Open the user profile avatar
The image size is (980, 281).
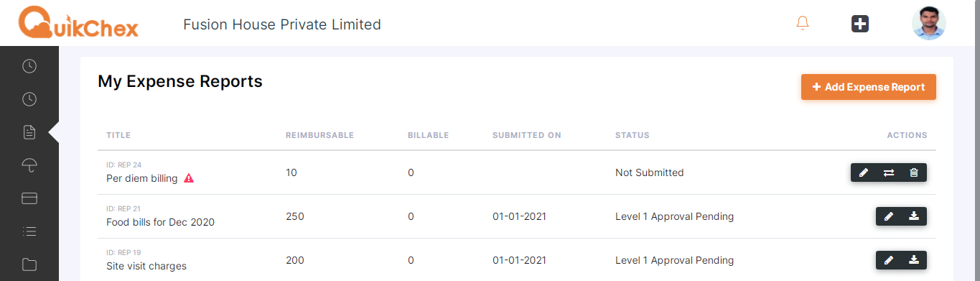(929, 23)
